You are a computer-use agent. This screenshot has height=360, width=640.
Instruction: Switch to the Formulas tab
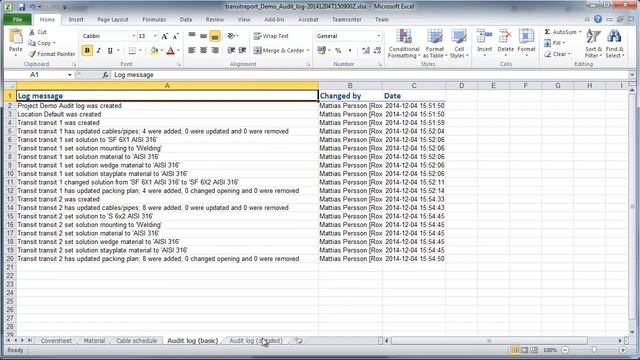click(154, 20)
